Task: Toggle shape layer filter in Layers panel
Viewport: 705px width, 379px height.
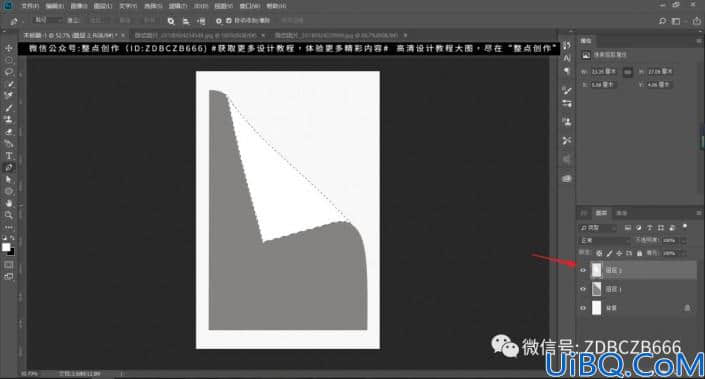Action: (x=660, y=227)
